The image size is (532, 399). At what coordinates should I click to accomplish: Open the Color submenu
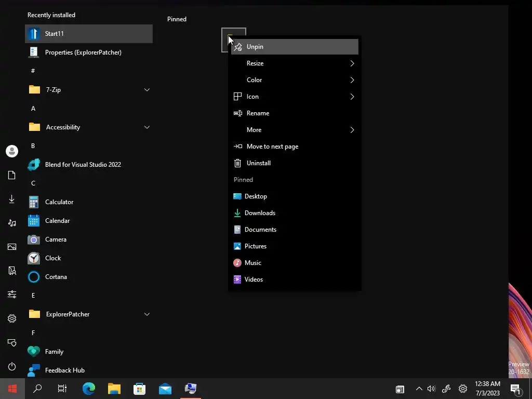tap(295, 80)
